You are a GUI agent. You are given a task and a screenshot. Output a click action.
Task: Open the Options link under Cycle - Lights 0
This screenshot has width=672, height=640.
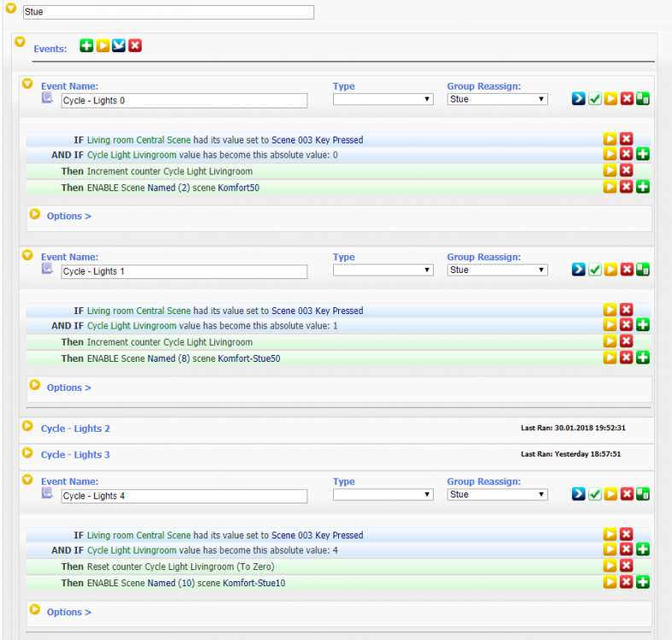pos(68,216)
